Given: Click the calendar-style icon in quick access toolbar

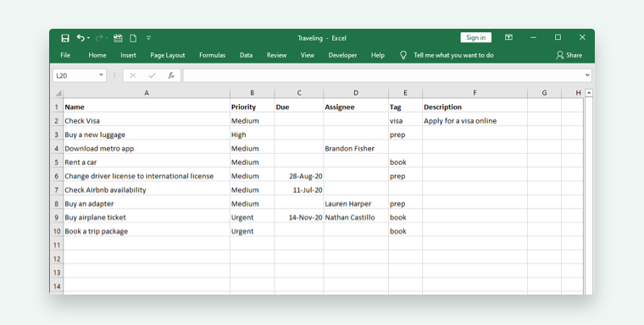Looking at the screenshot, I should 118,38.
